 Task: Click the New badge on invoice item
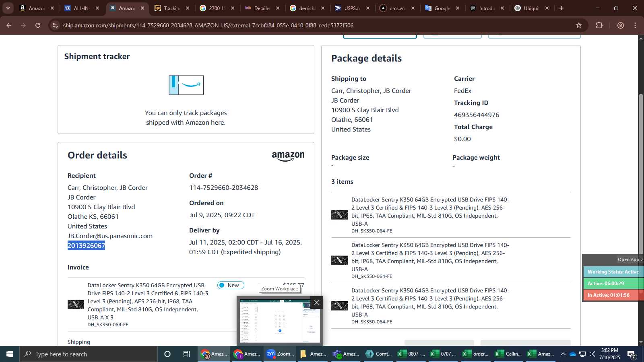[x=231, y=285]
